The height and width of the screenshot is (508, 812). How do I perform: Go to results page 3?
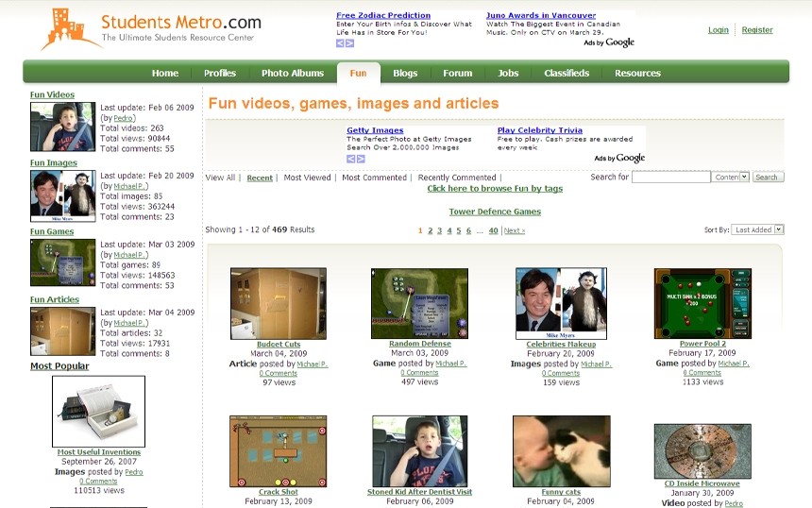(x=439, y=231)
